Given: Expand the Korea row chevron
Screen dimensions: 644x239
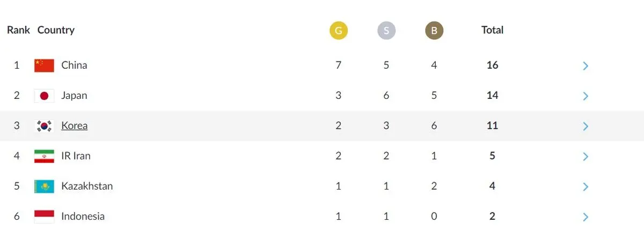Looking at the screenshot, I should [586, 126].
